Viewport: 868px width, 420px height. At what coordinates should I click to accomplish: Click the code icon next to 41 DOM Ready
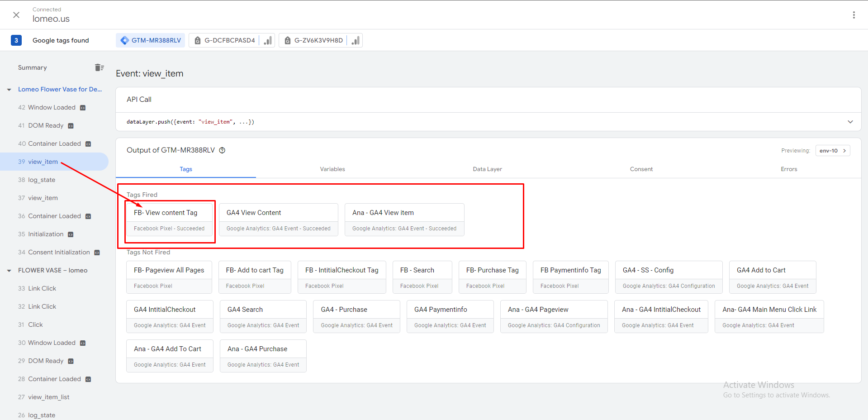(x=71, y=126)
